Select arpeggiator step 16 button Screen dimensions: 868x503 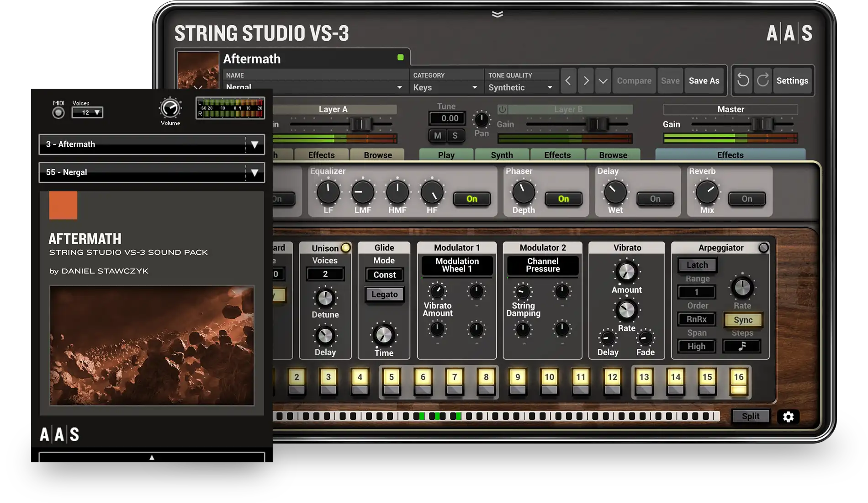(x=738, y=381)
